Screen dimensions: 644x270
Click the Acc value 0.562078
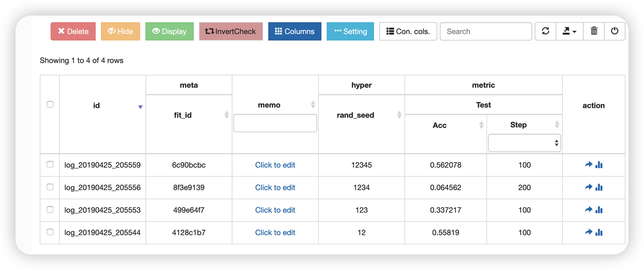coord(446,165)
